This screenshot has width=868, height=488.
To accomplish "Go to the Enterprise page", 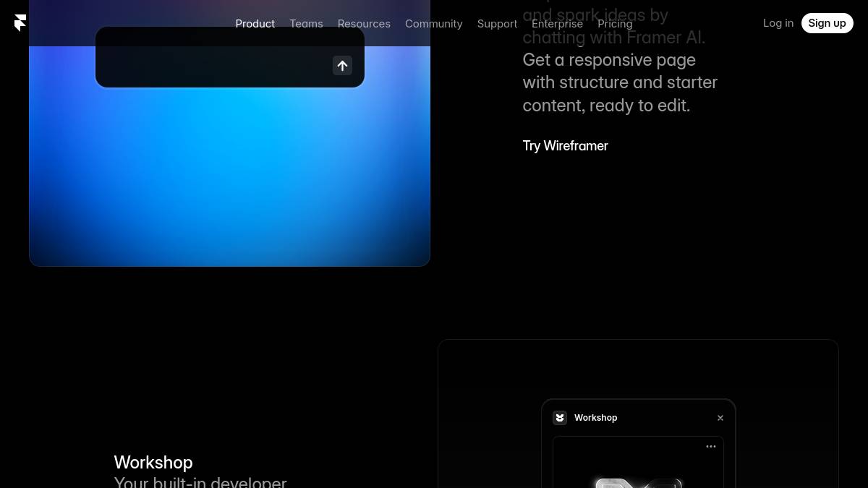I will pos(557,24).
